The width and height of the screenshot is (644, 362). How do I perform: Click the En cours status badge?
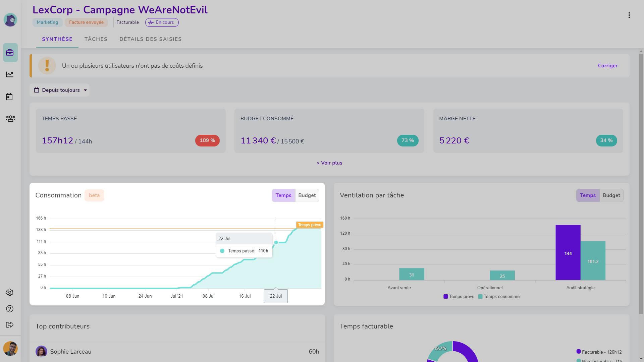point(162,22)
